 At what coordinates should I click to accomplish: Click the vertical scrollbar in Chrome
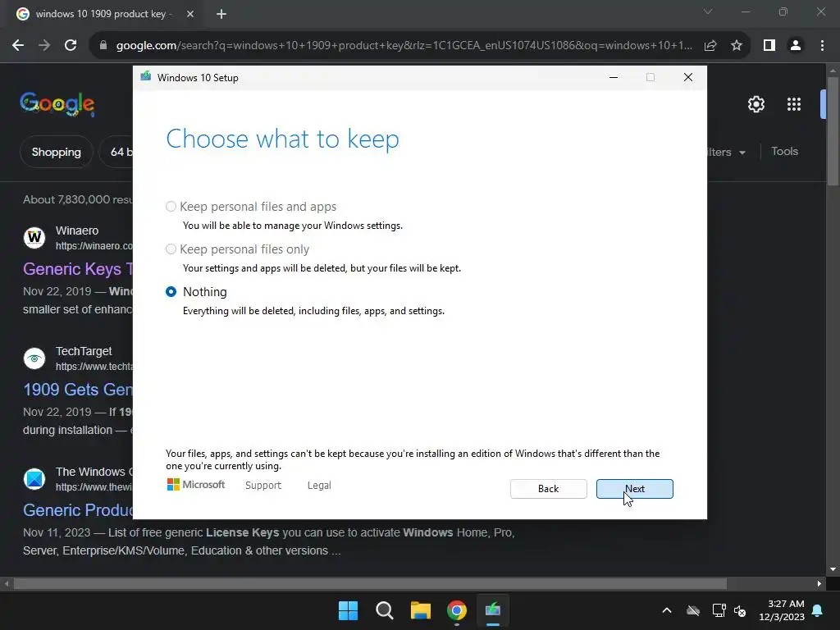[833, 130]
